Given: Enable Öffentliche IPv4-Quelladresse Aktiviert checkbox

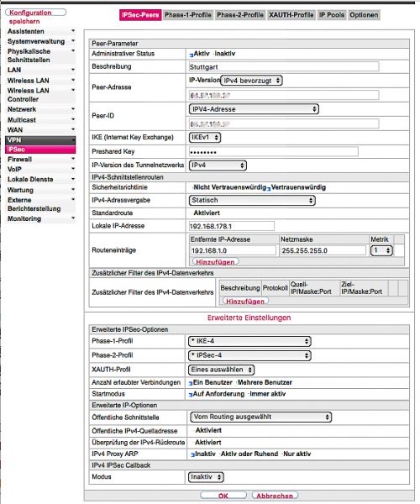Looking at the screenshot, I should [x=194, y=430].
